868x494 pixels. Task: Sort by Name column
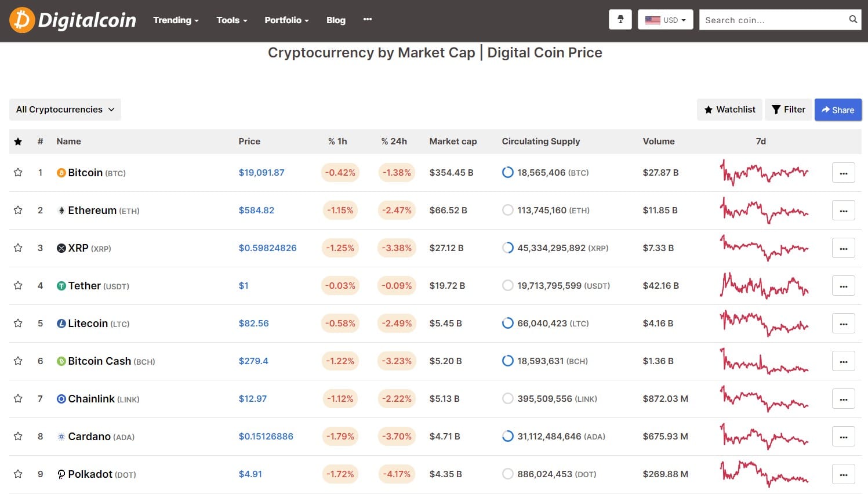pos(68,141)
